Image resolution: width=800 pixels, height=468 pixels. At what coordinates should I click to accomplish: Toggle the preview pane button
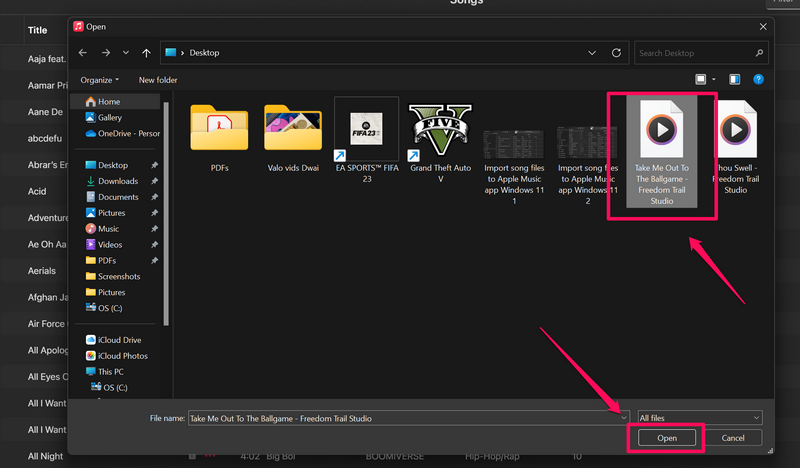[734, 80]
